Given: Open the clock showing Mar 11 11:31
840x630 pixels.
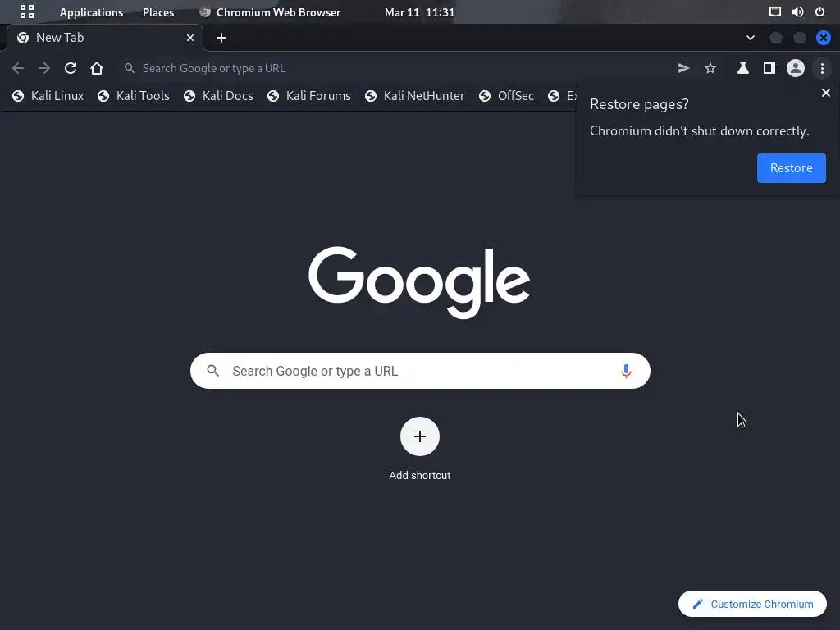Looking at the screenshot, I should point(419,11).
